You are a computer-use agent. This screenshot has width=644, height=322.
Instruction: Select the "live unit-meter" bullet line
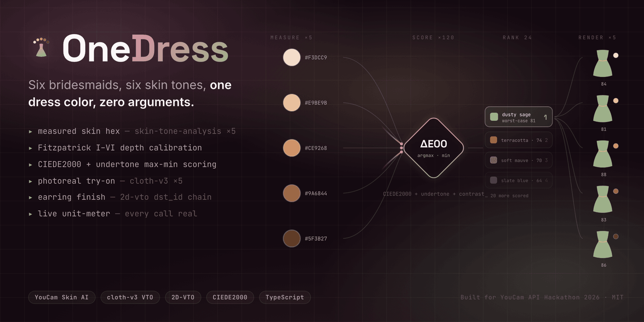click(113, 213)
